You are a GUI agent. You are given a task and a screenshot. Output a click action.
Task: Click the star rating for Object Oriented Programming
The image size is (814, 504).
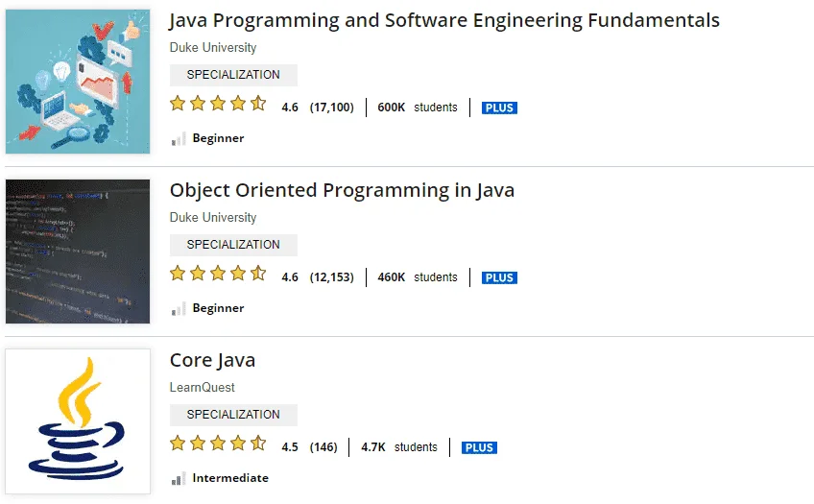(x=218, y=273)
